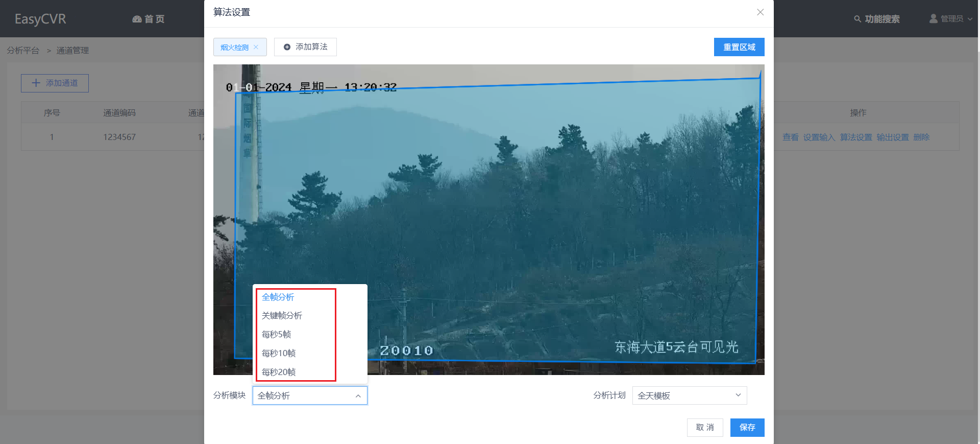Remove the 烟火检测 algorithm tag

click(x=256, y=47)
